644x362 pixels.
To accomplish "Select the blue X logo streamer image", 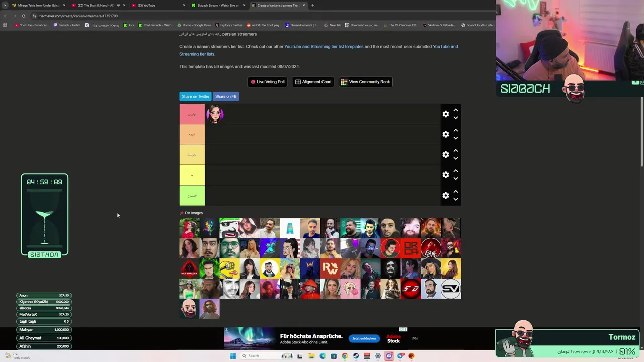I will click(270, 248).
